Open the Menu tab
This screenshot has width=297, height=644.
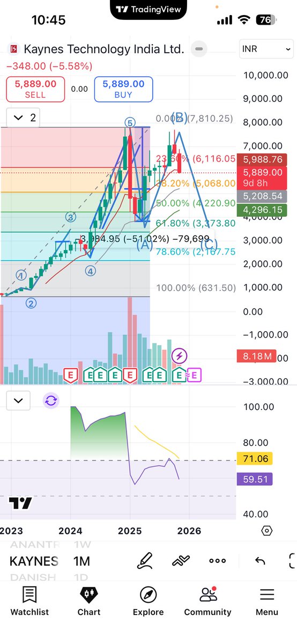point(267,601)
